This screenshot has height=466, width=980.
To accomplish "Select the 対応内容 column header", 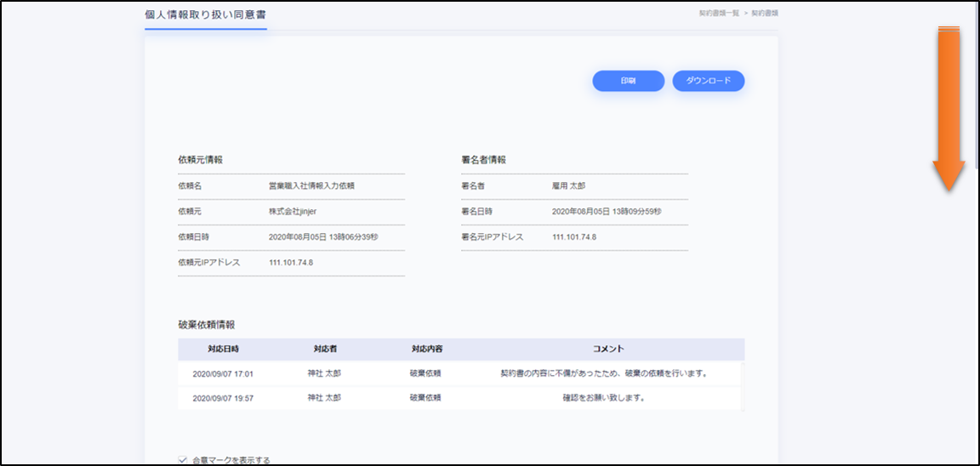I will [426, 349].
